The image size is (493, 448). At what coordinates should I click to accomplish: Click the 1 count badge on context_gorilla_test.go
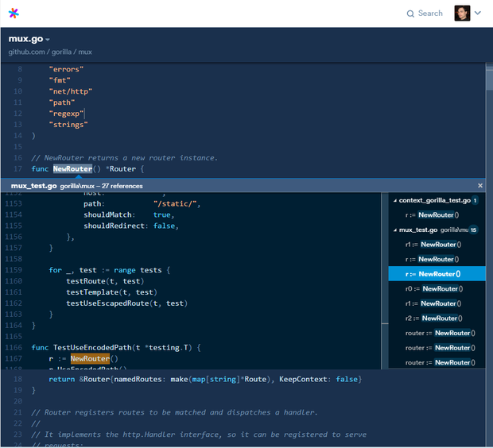(475, 200)
